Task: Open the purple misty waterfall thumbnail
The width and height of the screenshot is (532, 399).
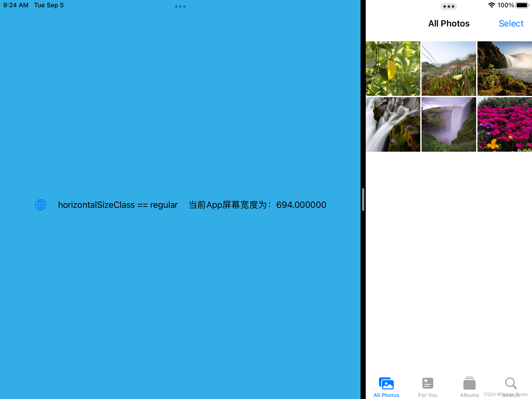Action: click(x=449, y=124)
